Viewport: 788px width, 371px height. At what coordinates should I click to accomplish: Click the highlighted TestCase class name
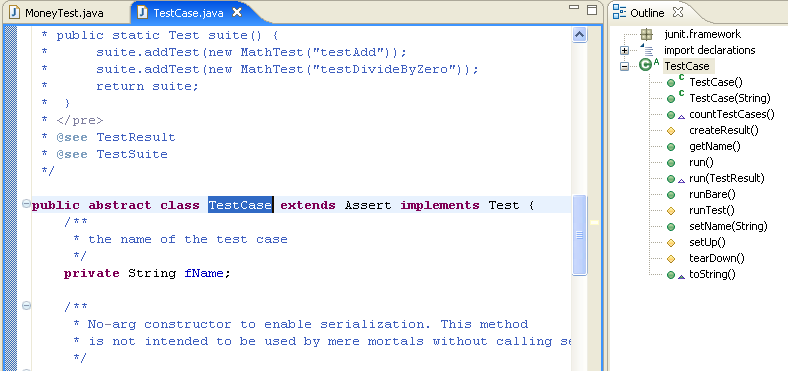240,205
